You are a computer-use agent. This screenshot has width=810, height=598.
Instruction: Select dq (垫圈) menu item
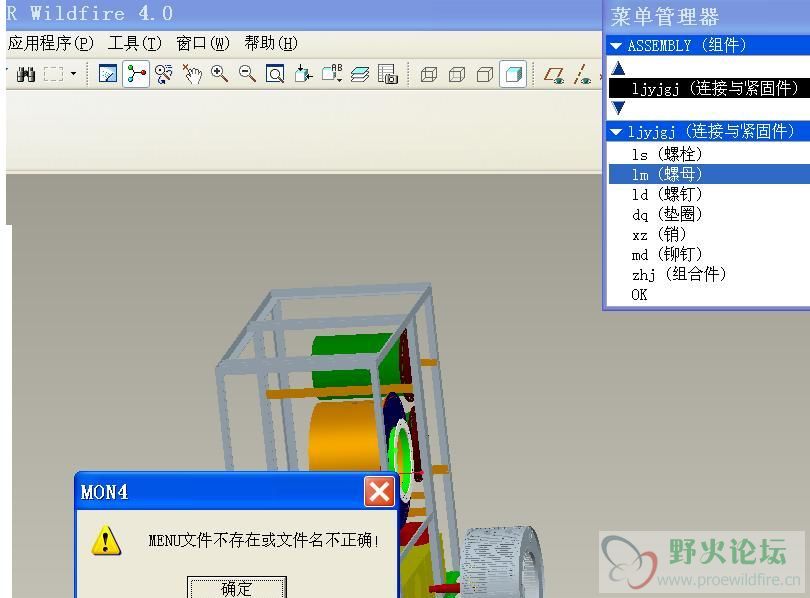[x=708, y=214]
